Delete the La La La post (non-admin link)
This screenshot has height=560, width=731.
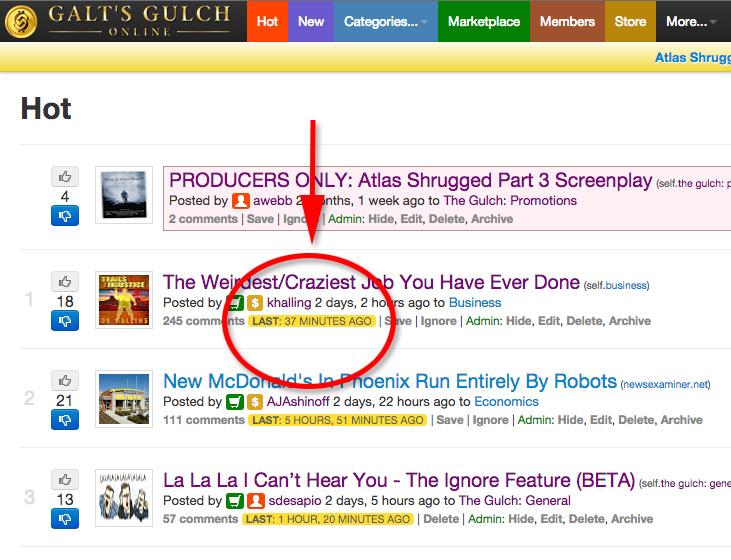point(441,519)
